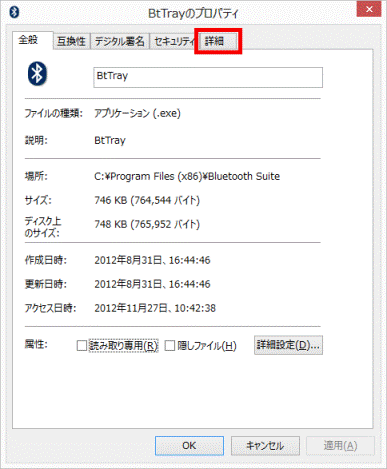Click the BtTray file name field
Viewport: 387px width, 469px height.
[x=208, y=77]
